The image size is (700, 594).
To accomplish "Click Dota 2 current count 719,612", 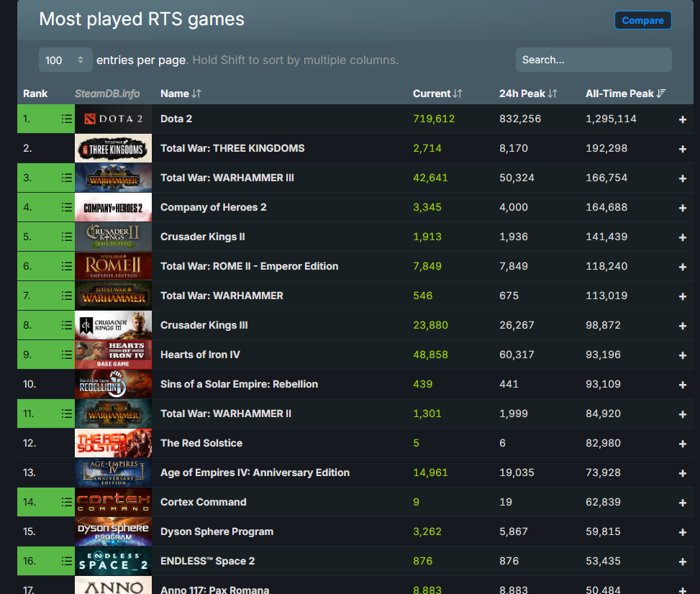I will (x=434, y=119).
